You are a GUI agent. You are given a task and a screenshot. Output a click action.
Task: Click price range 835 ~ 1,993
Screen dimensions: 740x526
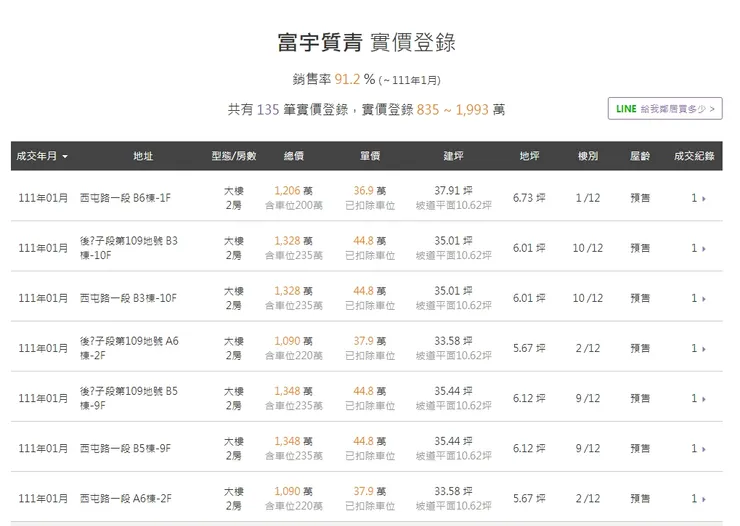click(x=452, y=109)
